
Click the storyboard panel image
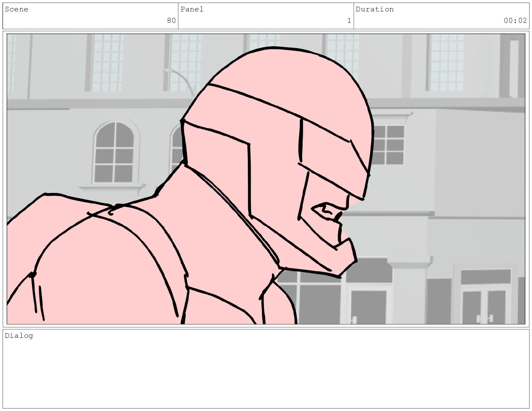[x=266, y=179]
